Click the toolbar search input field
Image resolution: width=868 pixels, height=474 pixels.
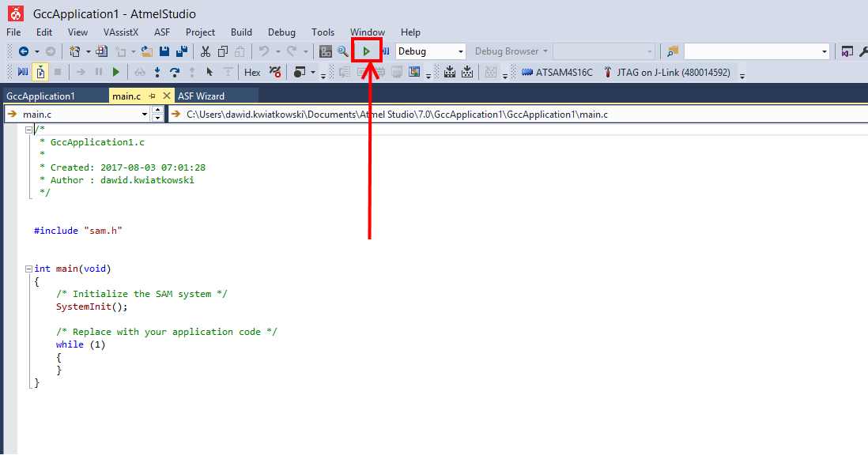752,51
